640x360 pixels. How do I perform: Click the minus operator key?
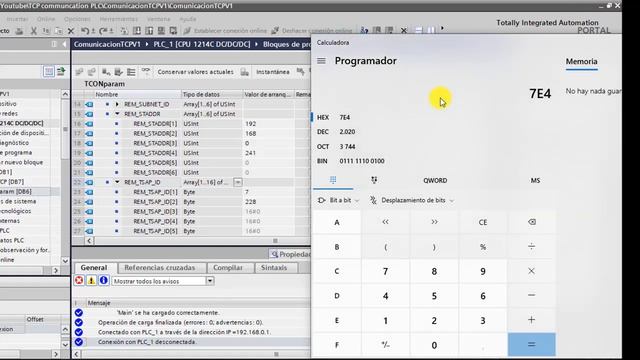(531, 296)
